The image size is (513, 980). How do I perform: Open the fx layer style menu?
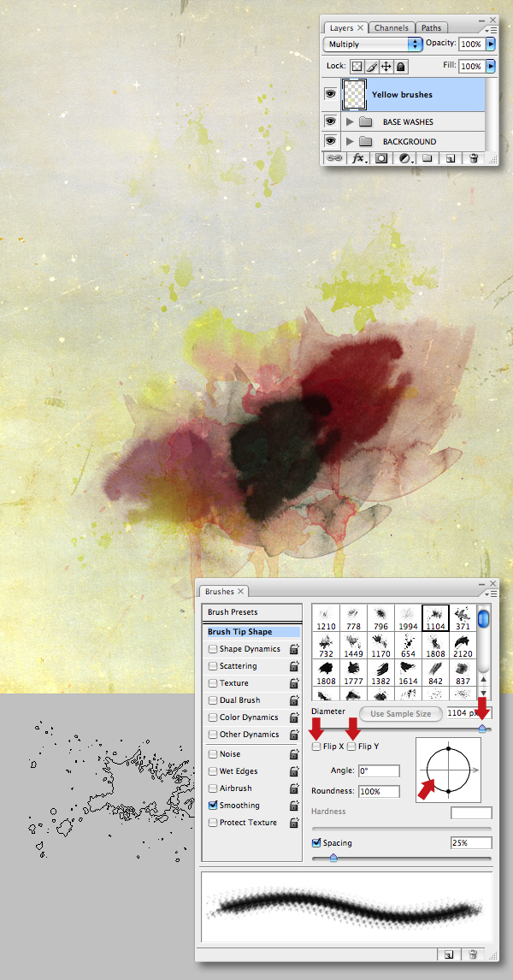tap(358, 158)
